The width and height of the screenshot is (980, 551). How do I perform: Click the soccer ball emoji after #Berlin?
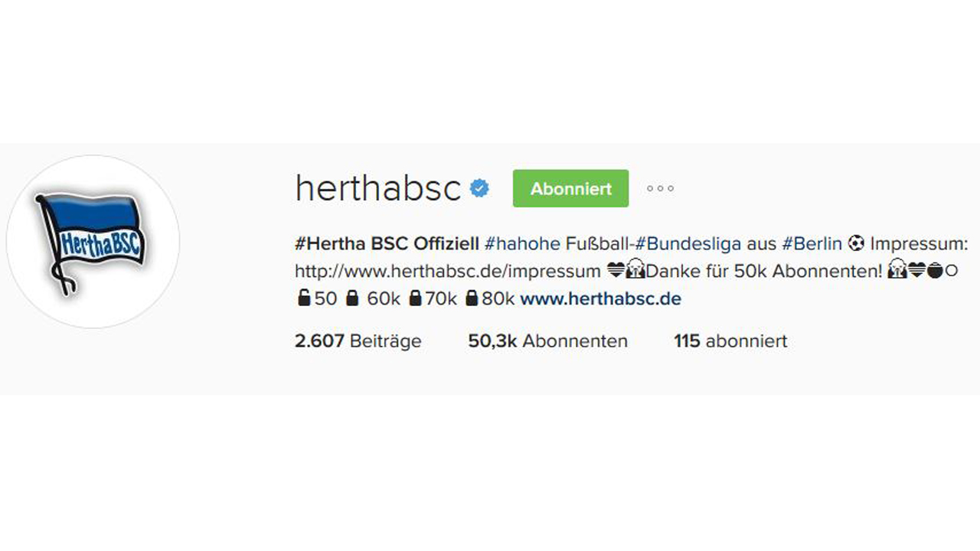(855, 244)
